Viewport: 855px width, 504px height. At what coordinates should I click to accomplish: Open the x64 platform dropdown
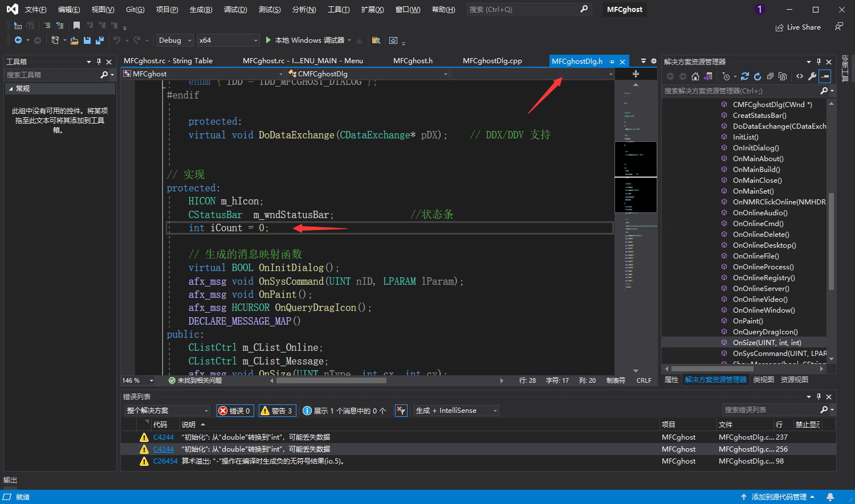(x=228, y=40)
